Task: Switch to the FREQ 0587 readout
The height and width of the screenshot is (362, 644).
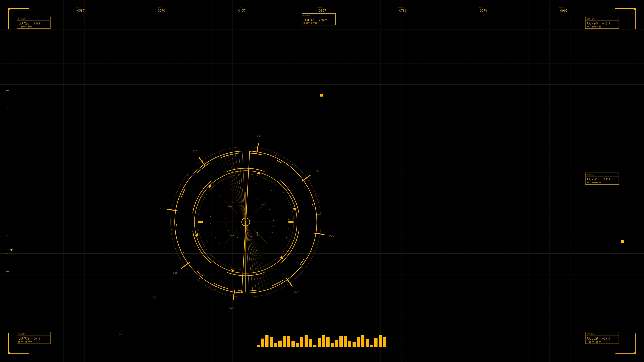Action: click(x=80, y=11)
